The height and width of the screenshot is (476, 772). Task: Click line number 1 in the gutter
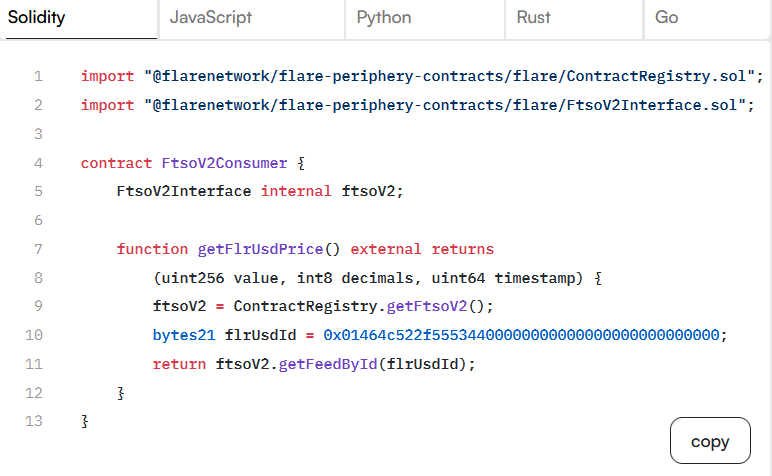[38, 76]
